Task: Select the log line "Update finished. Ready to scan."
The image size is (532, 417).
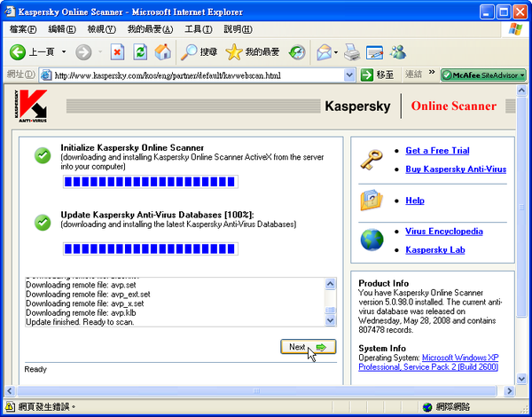Action: (x=80, y=322)
